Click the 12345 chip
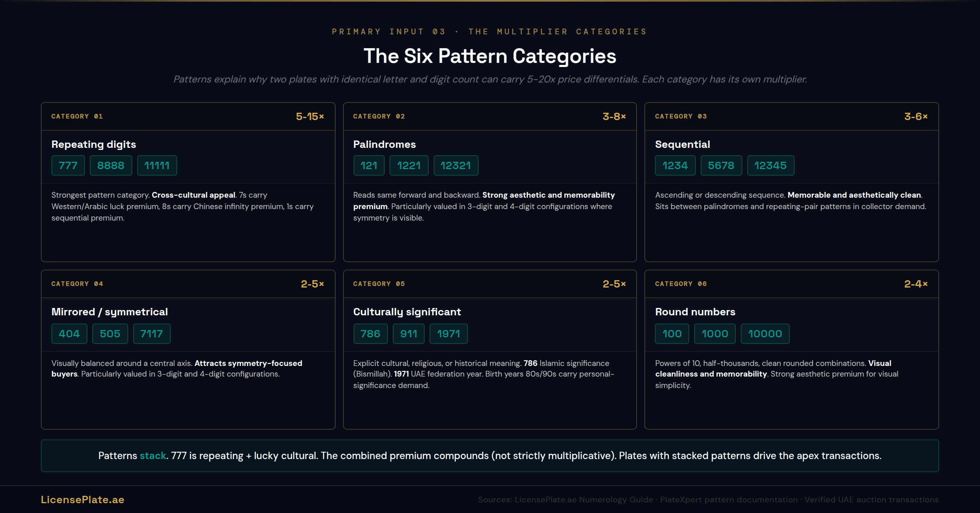980x513 pixels. [771, 165]
